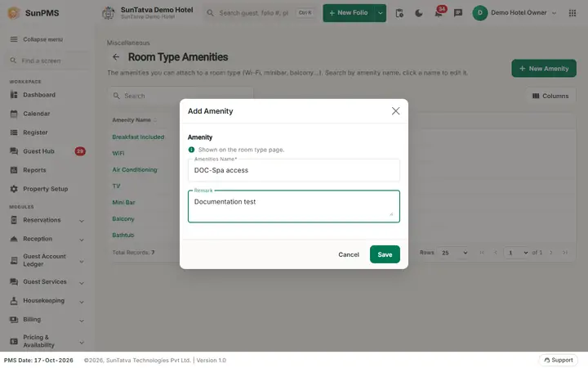This screenshot has height=368, width=588.
Task: Click the Property Setup gear icon
Action: point(14,189)
